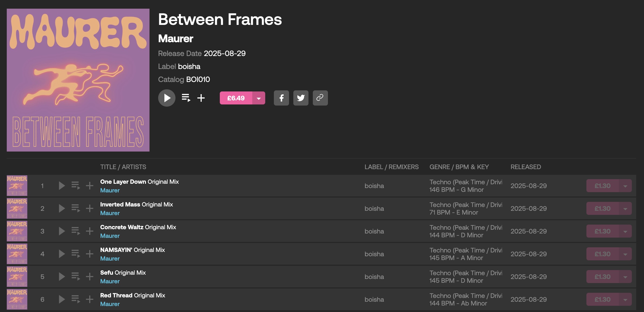Viewport: 644px width, 312px height.
Task: Click the large Between Frames album cover
Action: click(x=78, y=80)
